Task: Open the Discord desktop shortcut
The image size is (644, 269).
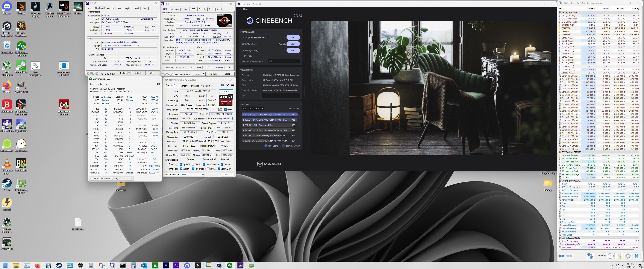Action: click(x=7, y=8)
